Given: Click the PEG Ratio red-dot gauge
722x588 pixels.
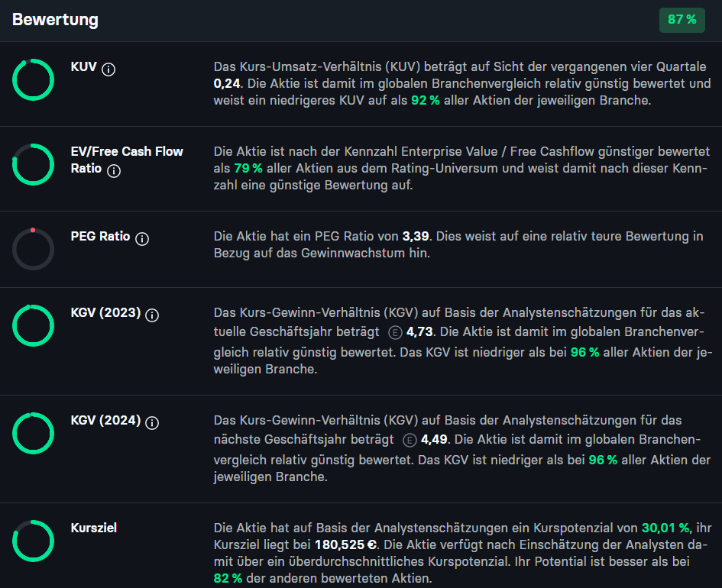Looking at the screenshot, I should pyautogui.click(x=33, y=249).
